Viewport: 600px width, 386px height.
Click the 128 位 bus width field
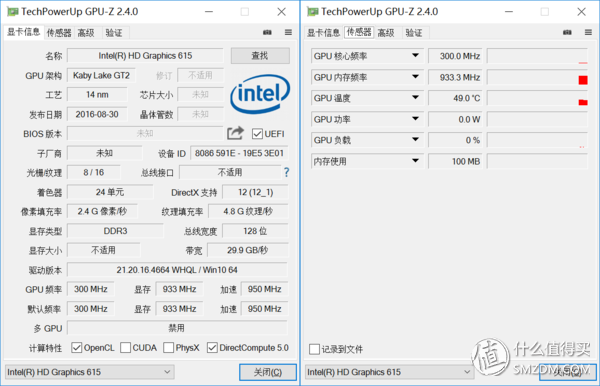[x=255, y=231]
